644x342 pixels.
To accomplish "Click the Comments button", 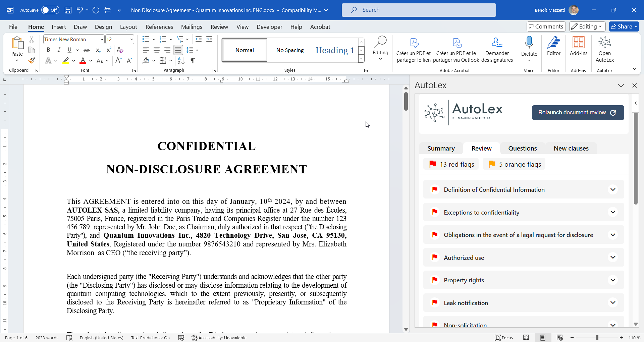I will click(546, 26).
